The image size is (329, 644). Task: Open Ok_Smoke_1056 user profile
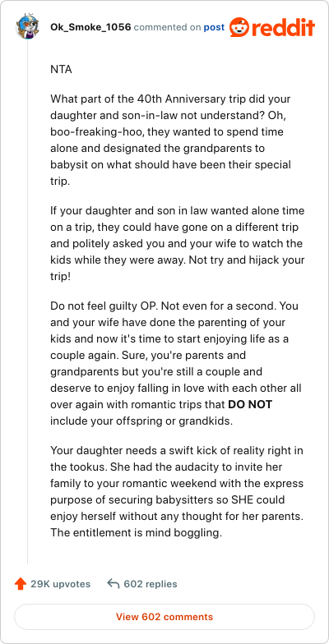90,28
